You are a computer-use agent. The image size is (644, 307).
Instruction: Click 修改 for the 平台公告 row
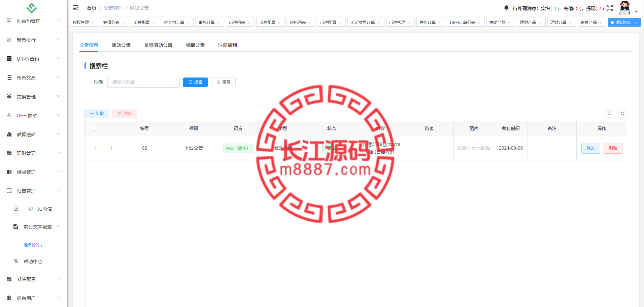pos(591,148)
